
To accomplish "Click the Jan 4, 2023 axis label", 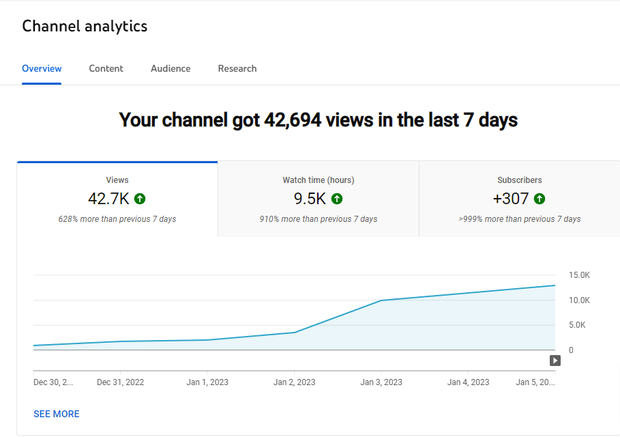I will point(467,382).
